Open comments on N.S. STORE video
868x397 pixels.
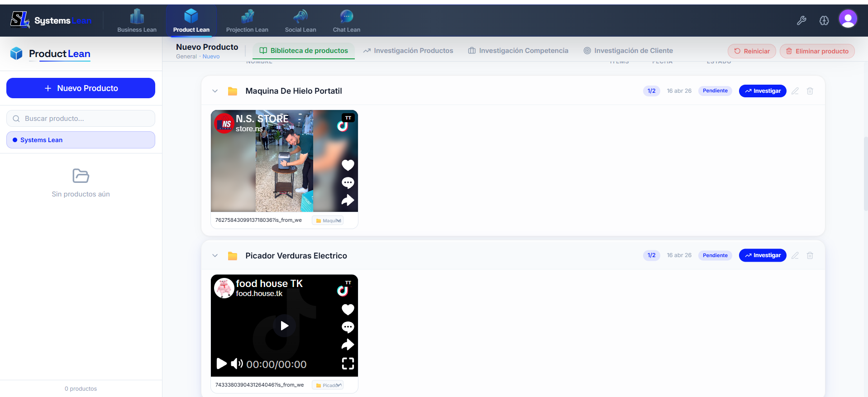(x=348, y=182)
